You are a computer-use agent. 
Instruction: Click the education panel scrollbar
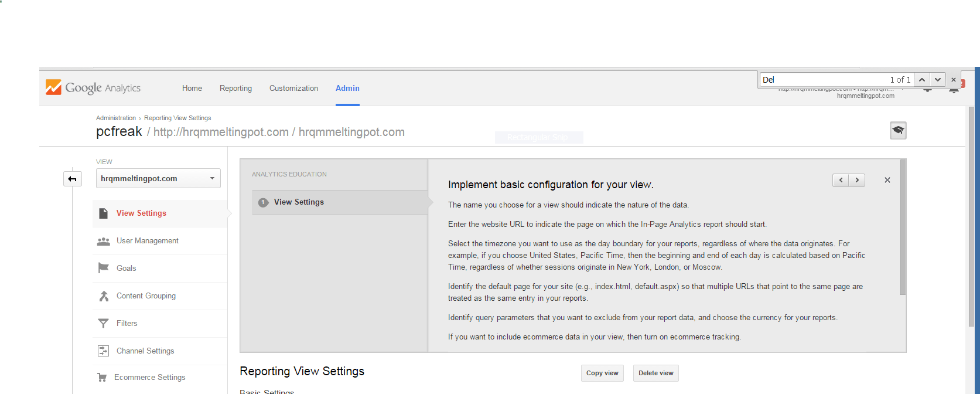click(x=903, y=227)
